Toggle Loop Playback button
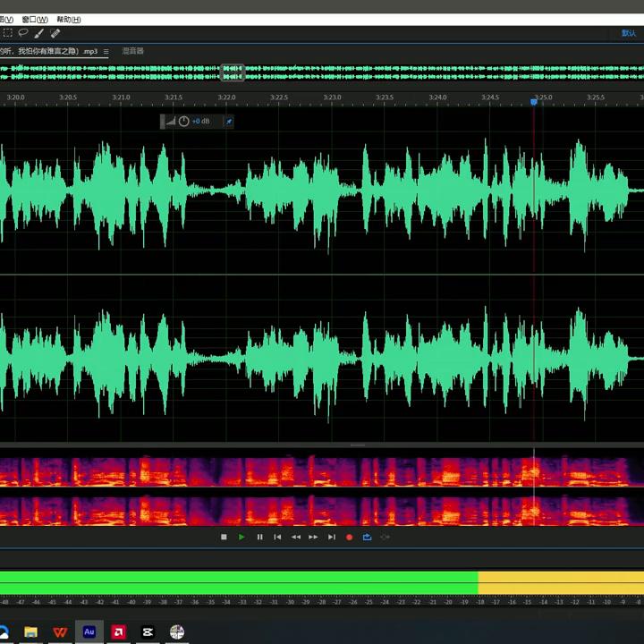Viewport: 644px width, 644px height. click(x=367, y=537)
